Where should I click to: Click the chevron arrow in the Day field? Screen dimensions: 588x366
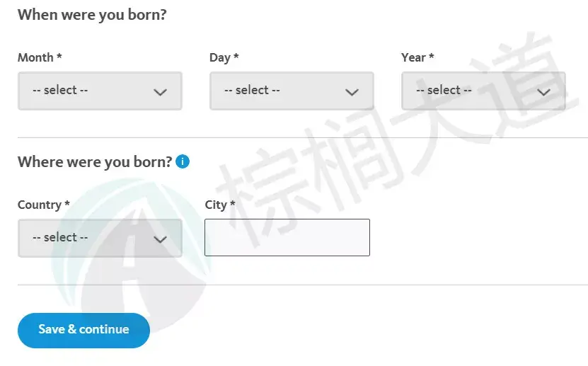coord(352,92)
